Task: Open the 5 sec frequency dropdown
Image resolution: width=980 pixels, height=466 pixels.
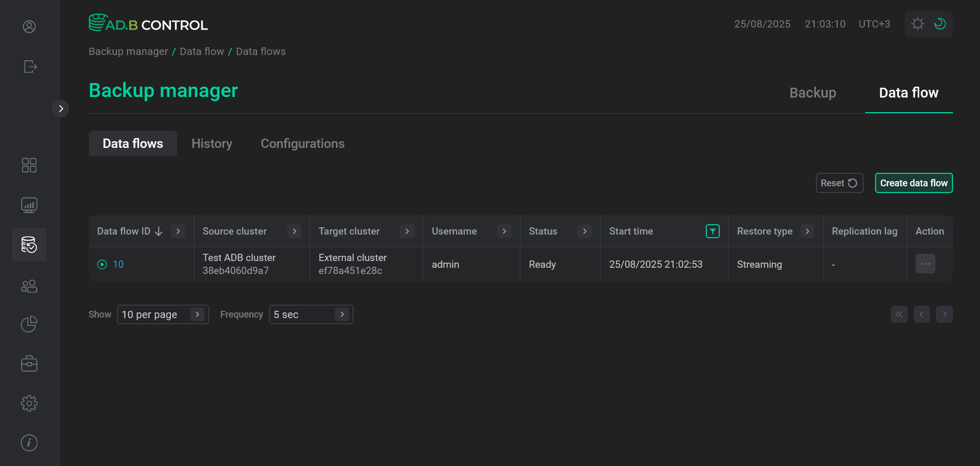Action: point(311,314)
